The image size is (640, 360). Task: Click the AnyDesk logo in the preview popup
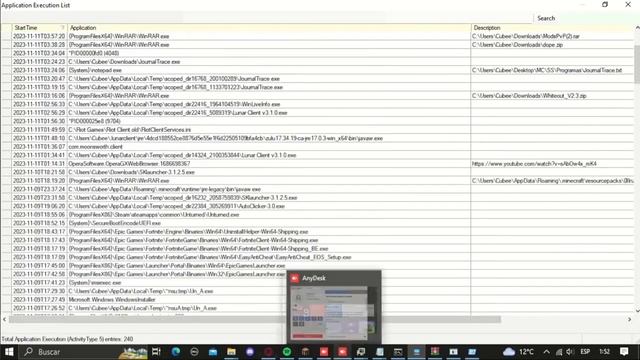coord(295,278)
